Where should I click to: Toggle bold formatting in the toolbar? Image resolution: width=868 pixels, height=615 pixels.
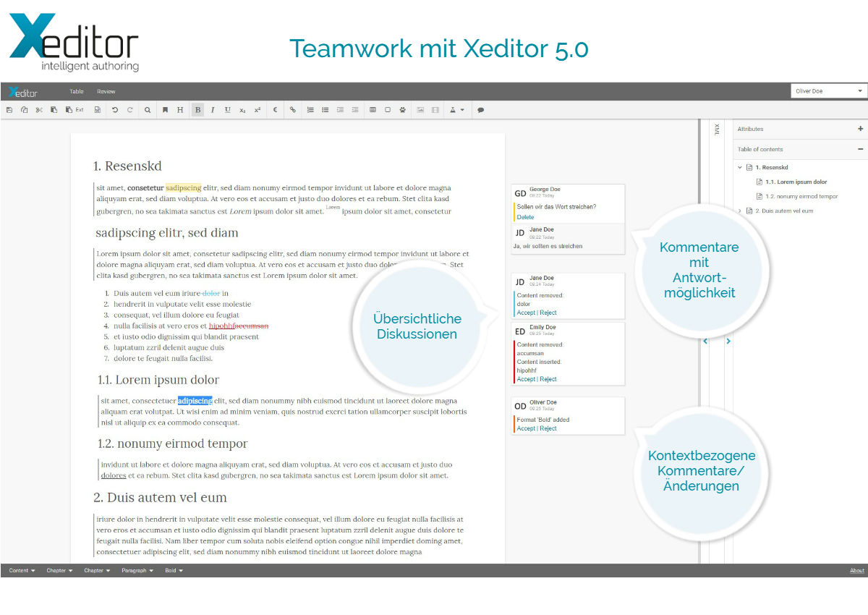(x=197, y=109)
